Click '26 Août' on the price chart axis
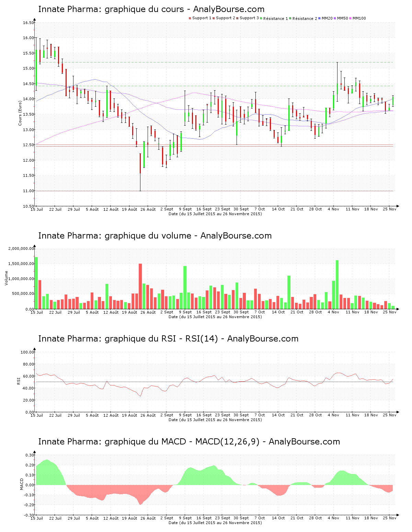This screenshot has height=532, width=412. (x=148, y=209)
